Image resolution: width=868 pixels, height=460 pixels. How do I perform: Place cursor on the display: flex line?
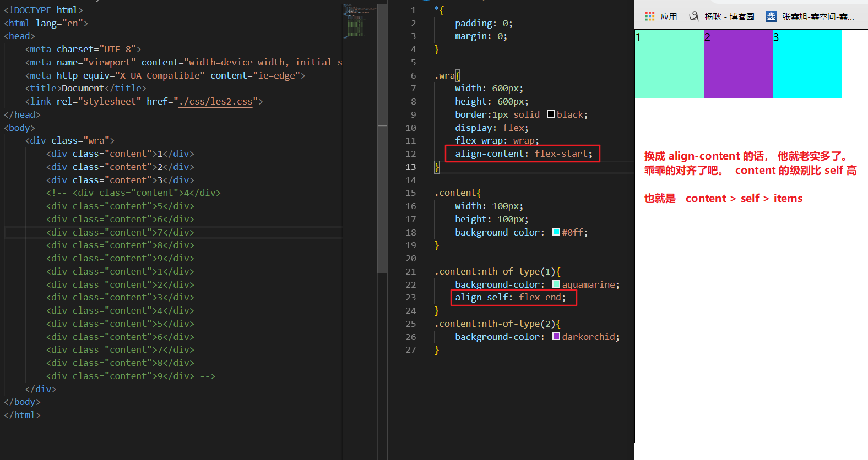(491, 128)
